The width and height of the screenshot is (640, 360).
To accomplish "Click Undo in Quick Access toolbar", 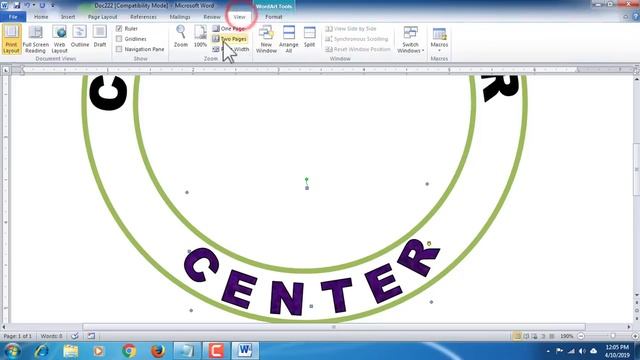I will [x=27, y=5].
